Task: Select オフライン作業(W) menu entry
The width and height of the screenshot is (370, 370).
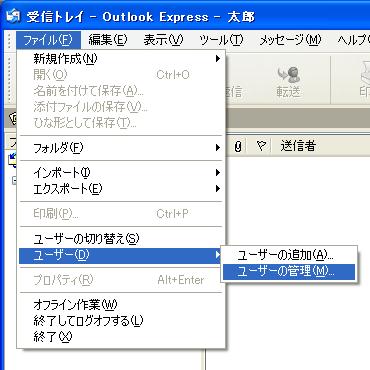Action: click(x=121, y=304)
